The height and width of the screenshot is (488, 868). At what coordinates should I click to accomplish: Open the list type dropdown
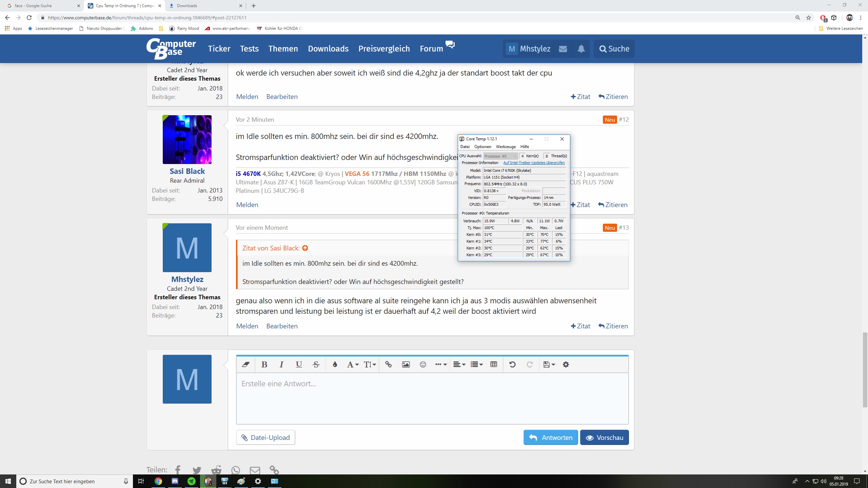477,365
